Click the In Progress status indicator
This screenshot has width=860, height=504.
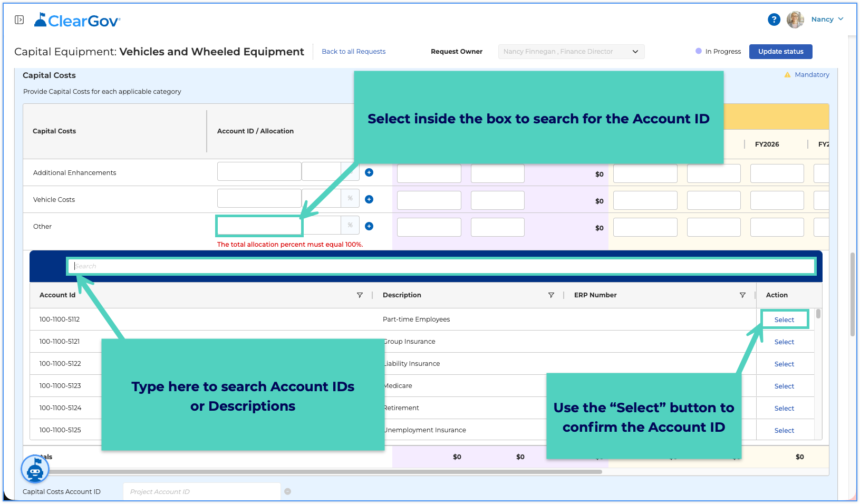point(718,52)
